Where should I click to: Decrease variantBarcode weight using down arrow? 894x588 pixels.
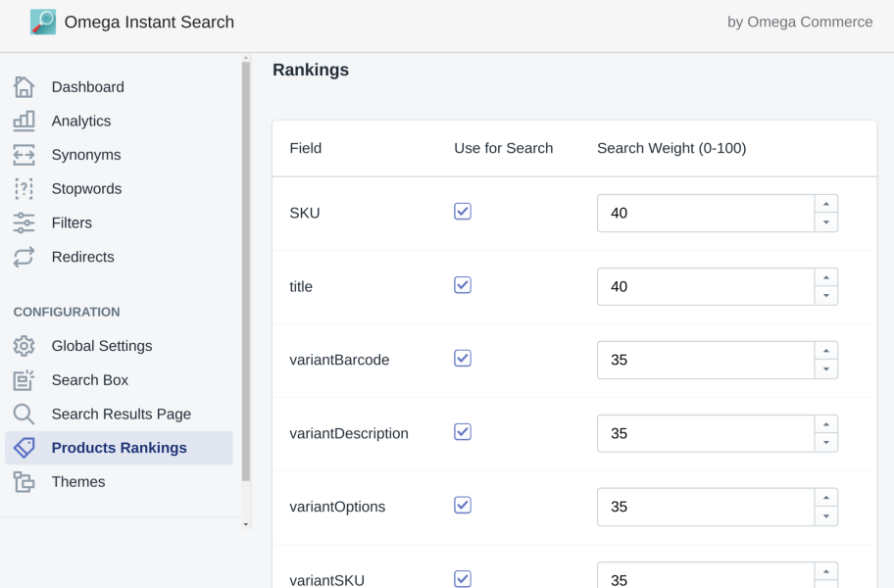(826, 369)
